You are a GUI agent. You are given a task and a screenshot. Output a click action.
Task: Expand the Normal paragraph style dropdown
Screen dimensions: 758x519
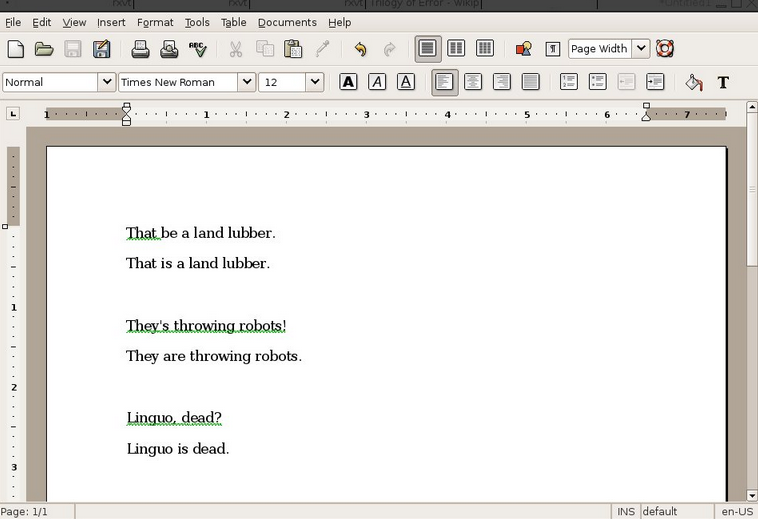pyautogui.click(x=106, y=82)
